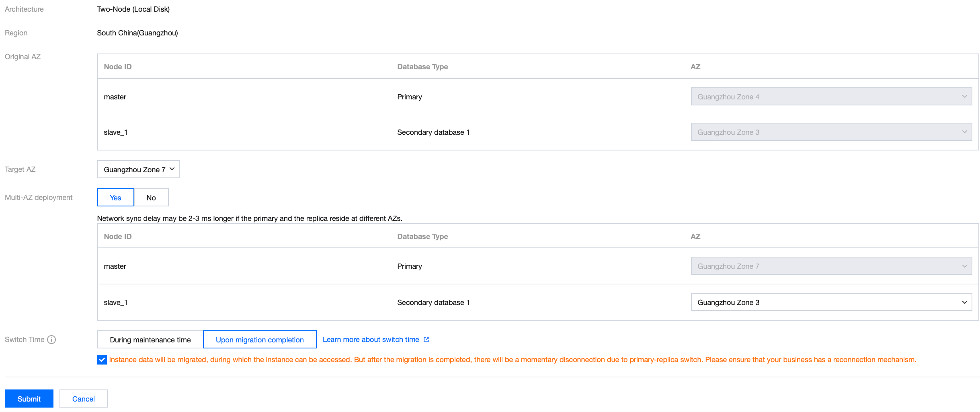Viewport: 980px width, 412px height.
Task: Click the Database Type header in target table
Action: coord(422,237)
